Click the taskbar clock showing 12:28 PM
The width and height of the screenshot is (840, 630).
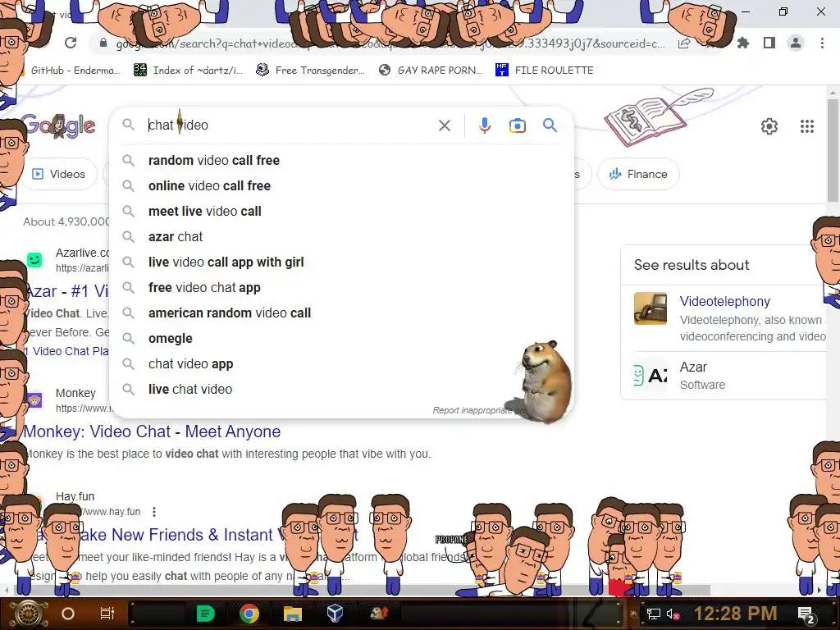point(735,614)
